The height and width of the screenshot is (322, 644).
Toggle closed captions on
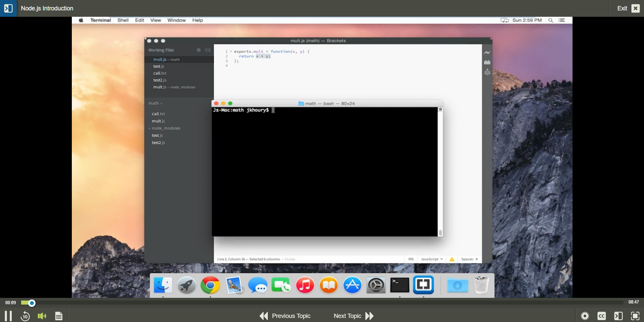(602, 316)
